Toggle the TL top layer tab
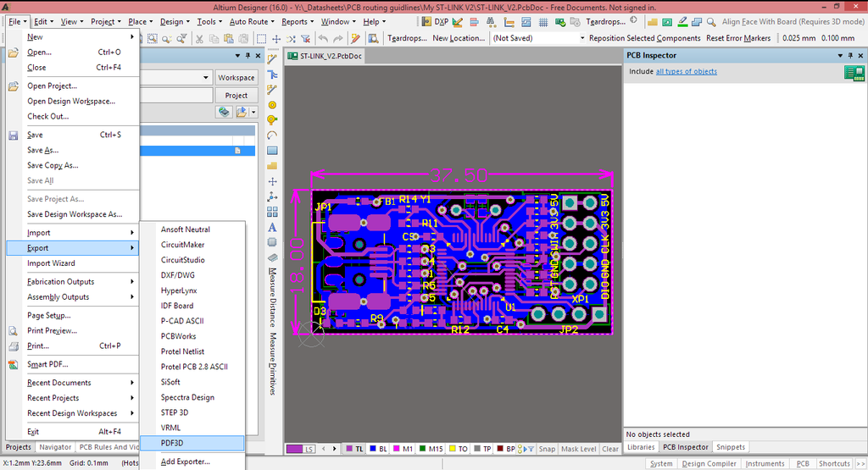The width and height of the screenshot is (868, 470). pyautogui.click(x=355, y=449)
